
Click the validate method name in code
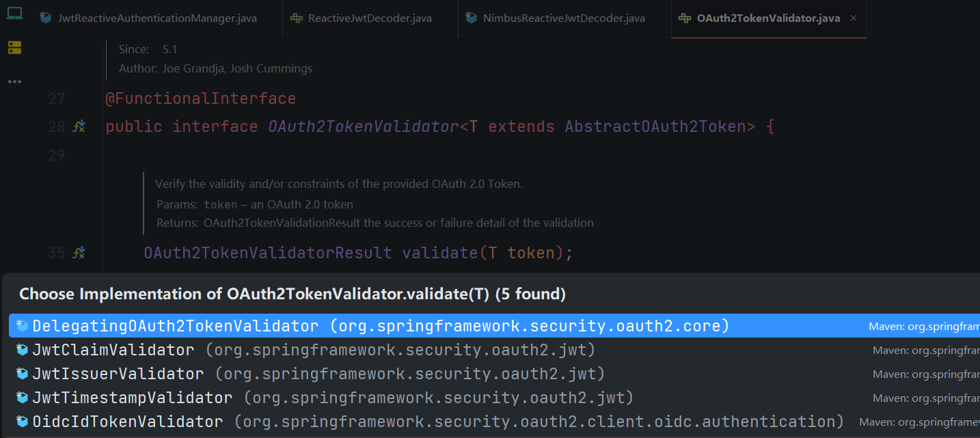pyautogui.click(x=439, y=253)
